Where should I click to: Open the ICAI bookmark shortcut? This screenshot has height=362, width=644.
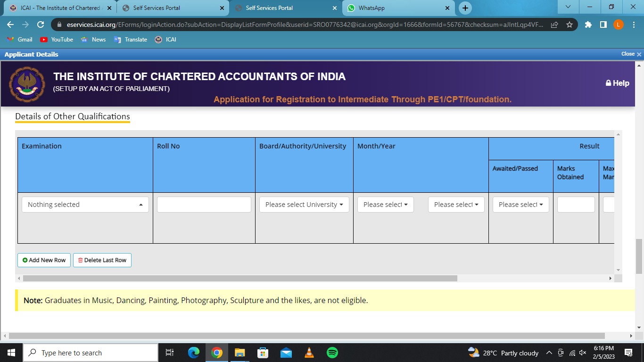(x=165, y=40)
